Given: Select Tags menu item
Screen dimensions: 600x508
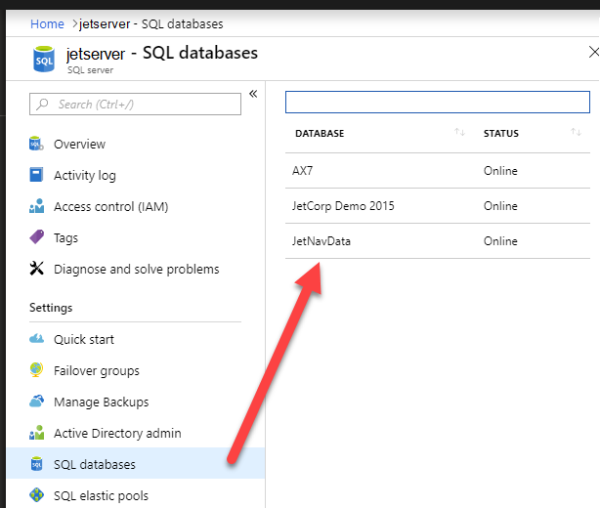Looking at the screenshot, I should pyautogui.click(x=66, y=238).
